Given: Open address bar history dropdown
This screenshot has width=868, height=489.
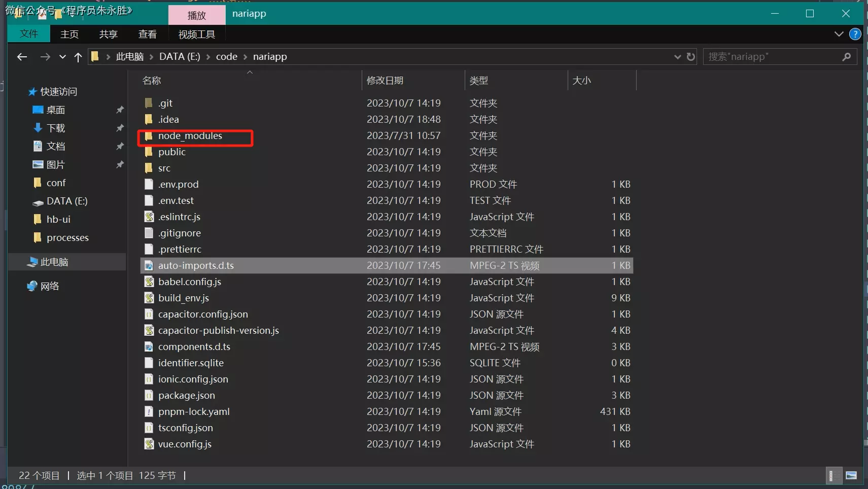Looking at the screenshot, I should click(677, 57).
